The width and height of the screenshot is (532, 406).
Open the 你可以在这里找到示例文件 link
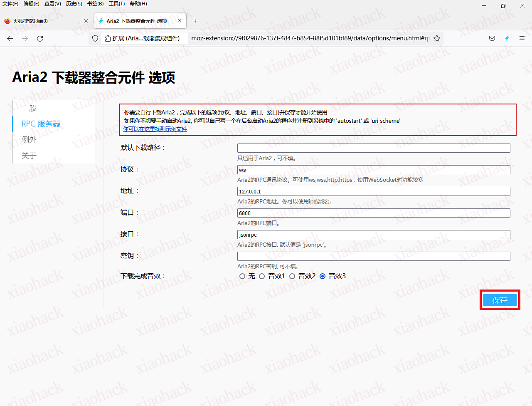[x=155, y=129]
